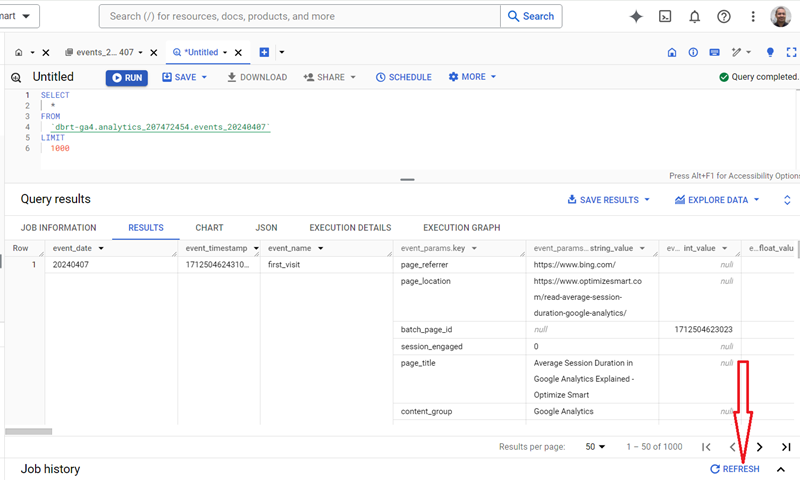The height and width of the screenshot is (480, 800).
Task: Open event_params.key column menu arrow
Action: (x=474, y=248)
